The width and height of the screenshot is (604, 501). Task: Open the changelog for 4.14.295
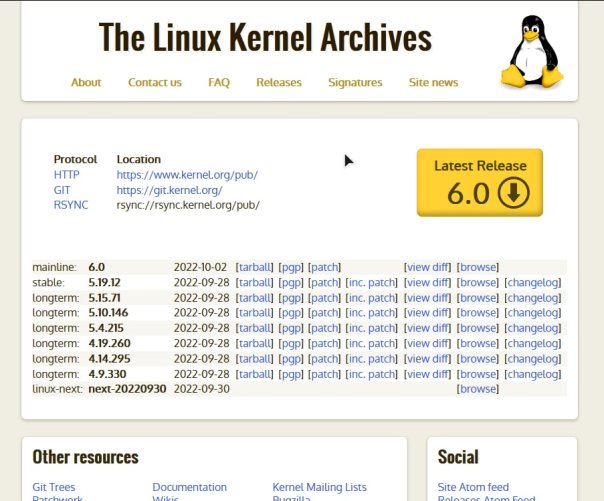[533, 359]
